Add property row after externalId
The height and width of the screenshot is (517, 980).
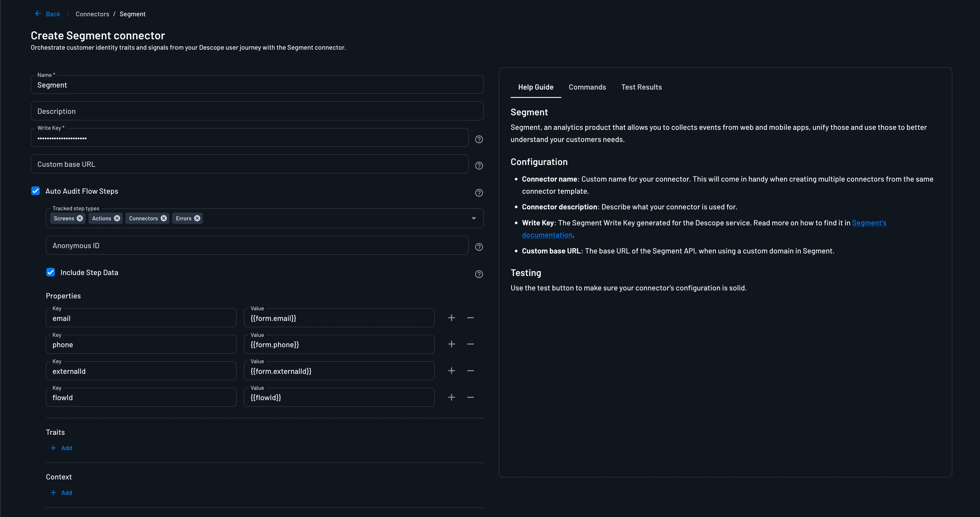(452, 371)
